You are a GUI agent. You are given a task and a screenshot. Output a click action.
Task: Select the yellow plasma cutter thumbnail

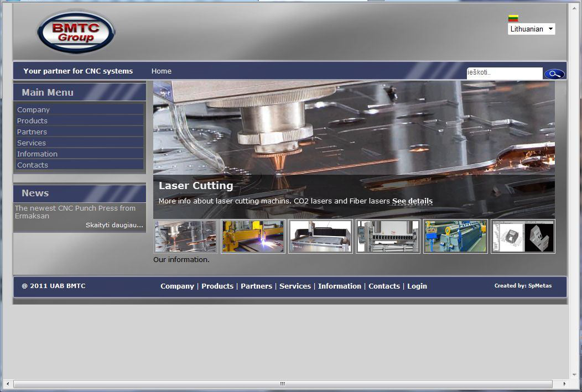253,237
